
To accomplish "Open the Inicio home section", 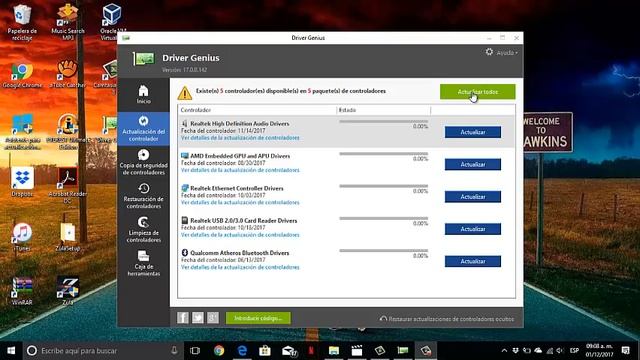I will (143, 95).
